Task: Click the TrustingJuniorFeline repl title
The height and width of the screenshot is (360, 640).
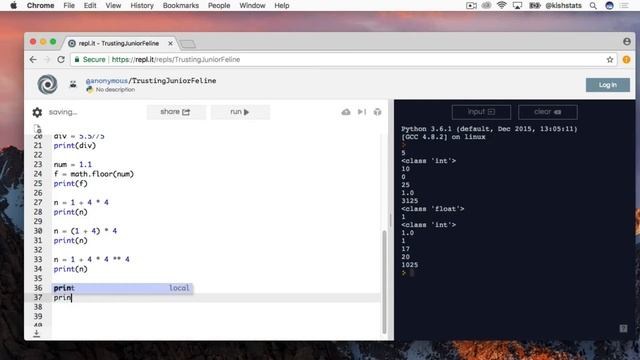Action: click(174, 81)
